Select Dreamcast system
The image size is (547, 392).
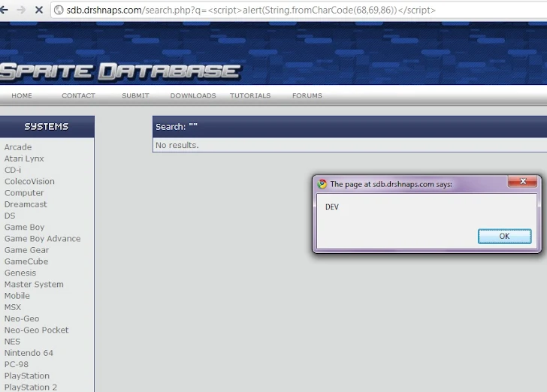[26, 204]
